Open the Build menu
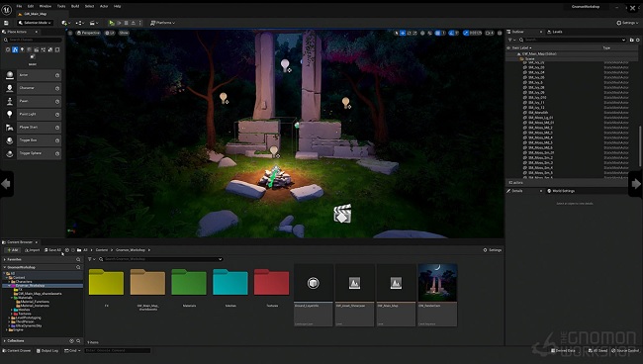The image size is (643, 364). click(75, 6)
